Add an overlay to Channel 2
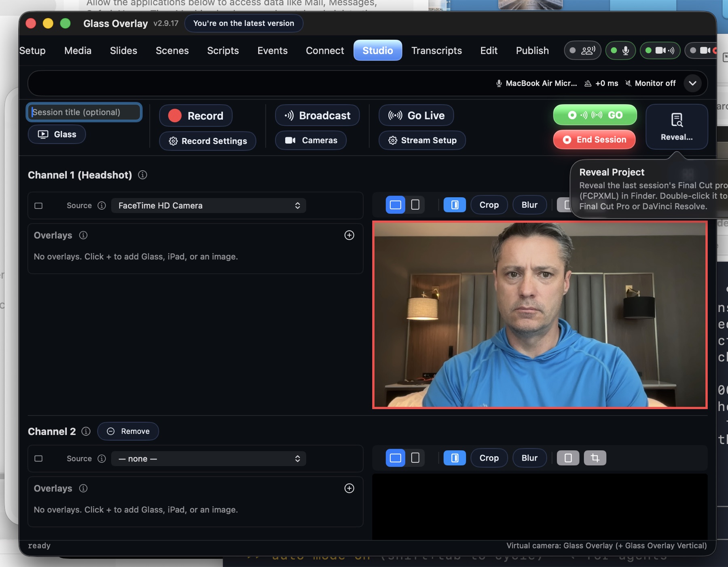 point(349,488)
